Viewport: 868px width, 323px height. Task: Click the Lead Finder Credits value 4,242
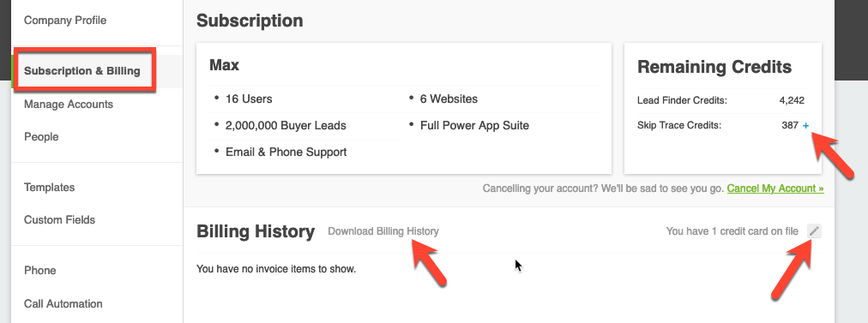click(x=792, y=100)
